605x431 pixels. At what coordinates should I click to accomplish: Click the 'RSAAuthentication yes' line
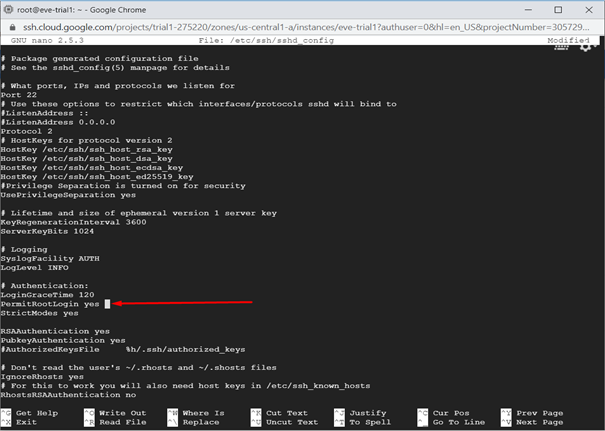55,331
